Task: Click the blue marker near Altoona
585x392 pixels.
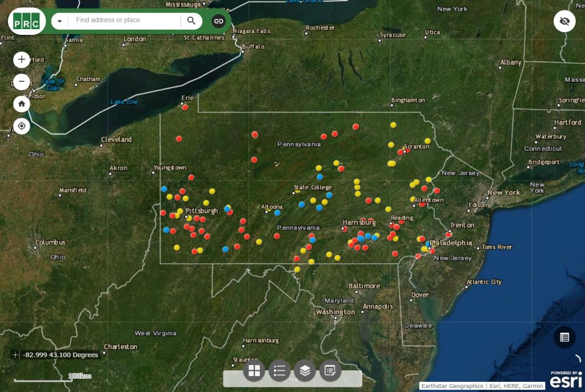Action: click(277, 213)
